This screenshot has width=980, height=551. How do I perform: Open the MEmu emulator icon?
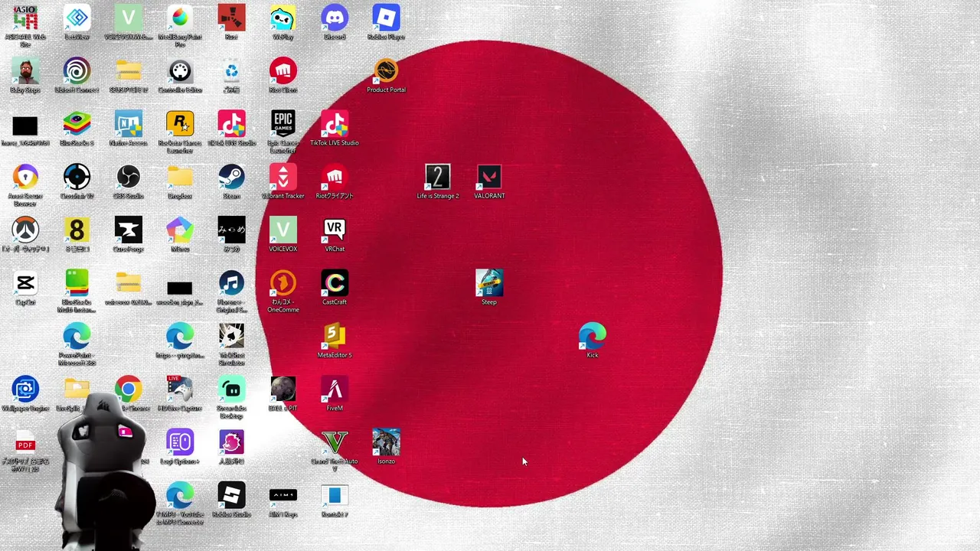click(x=180, y=230)
